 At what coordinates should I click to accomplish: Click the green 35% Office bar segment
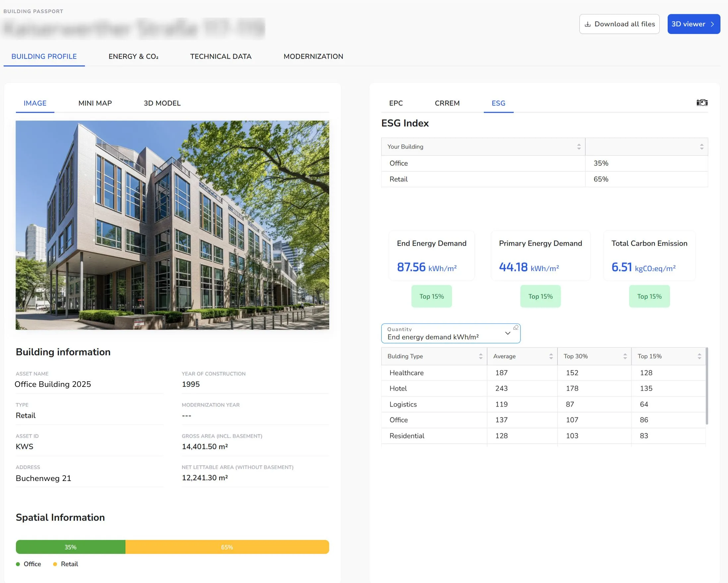[70, 547]
